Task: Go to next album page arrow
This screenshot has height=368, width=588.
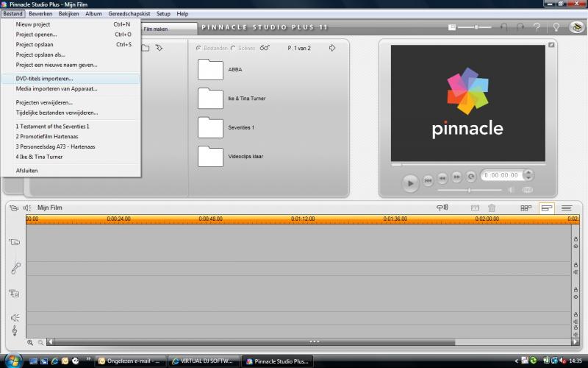Action: coord(332,48)
